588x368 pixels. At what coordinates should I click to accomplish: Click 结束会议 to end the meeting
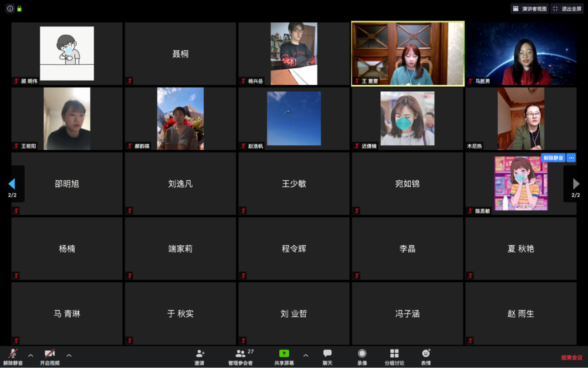[x=571, y=357]
